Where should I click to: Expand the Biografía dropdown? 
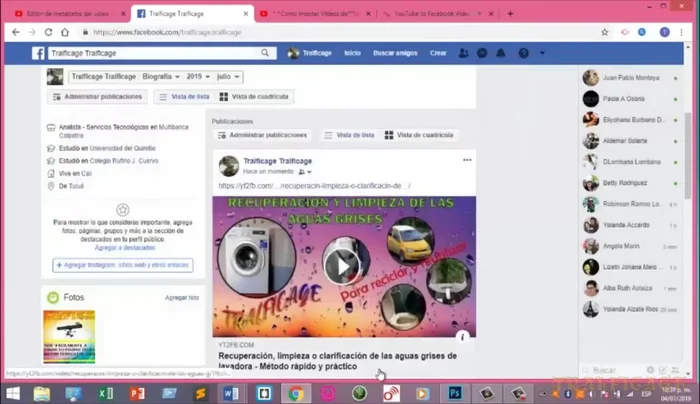[x=161, y=77]
